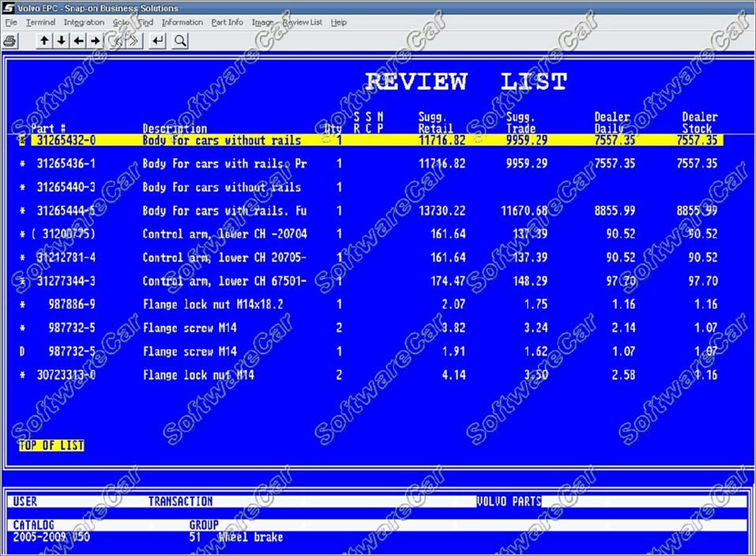
Task: Select the Flange lock nut M14x18.2 row
Action: tap(213, 305)
